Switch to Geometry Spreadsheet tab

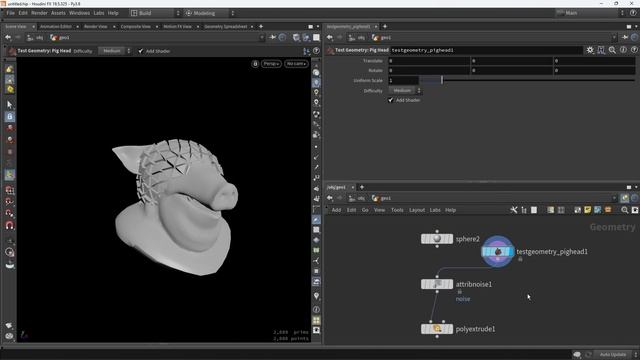225,27
